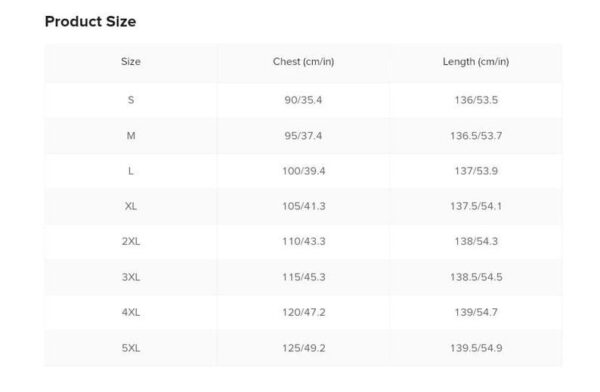
Task: Click the S size cell
Action: (x=131, y=100)
